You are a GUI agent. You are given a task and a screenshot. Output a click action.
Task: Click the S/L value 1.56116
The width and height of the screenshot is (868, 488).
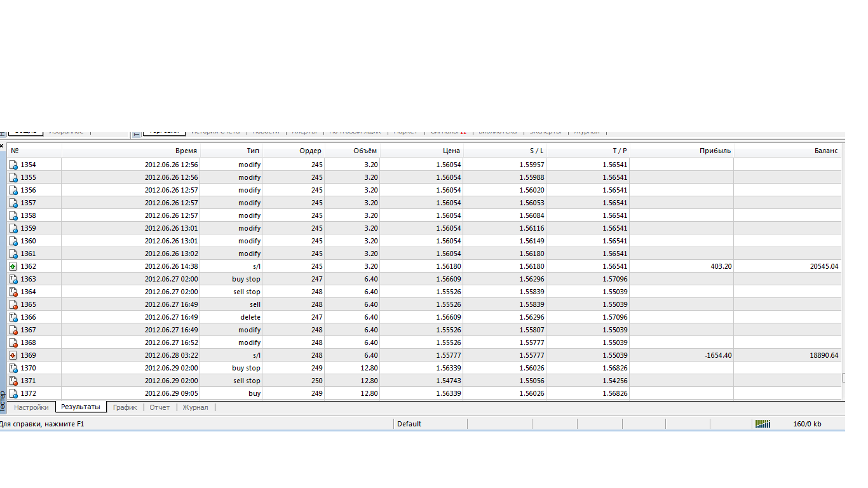point(531,228)
